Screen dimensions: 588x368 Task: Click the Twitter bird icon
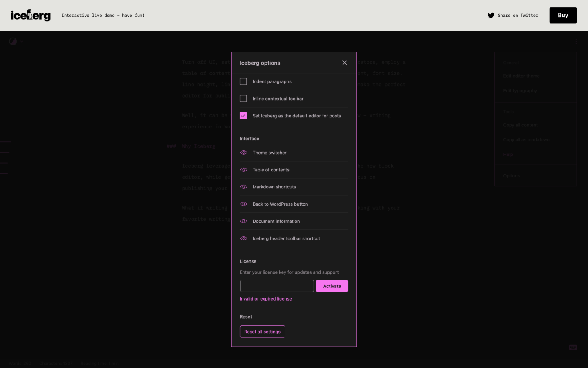(x=491, y=16)
